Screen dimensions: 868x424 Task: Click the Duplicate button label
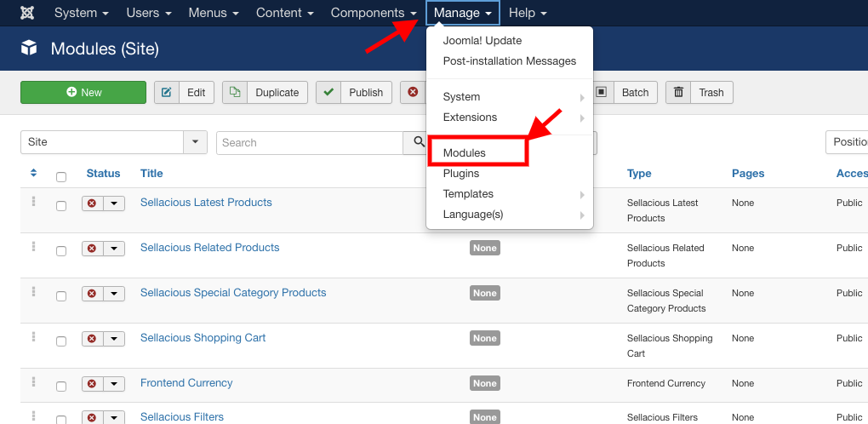click(277, 93)
